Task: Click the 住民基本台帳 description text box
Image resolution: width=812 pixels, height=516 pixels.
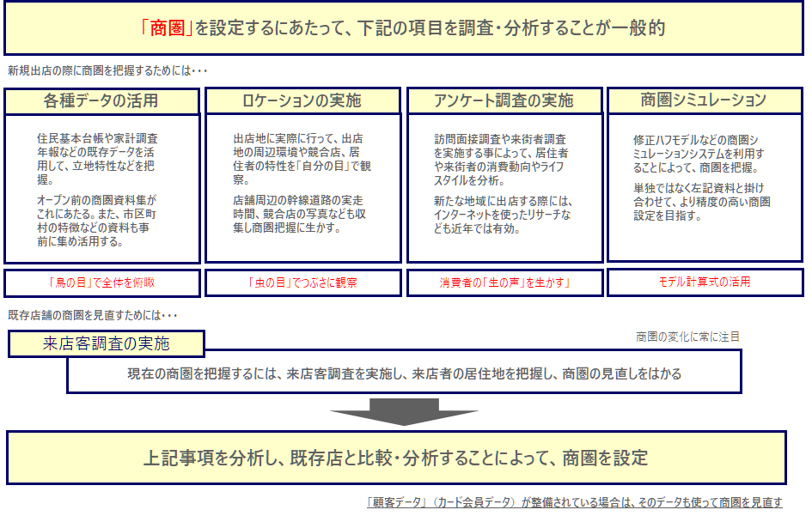Action: (x=101, y=189)
